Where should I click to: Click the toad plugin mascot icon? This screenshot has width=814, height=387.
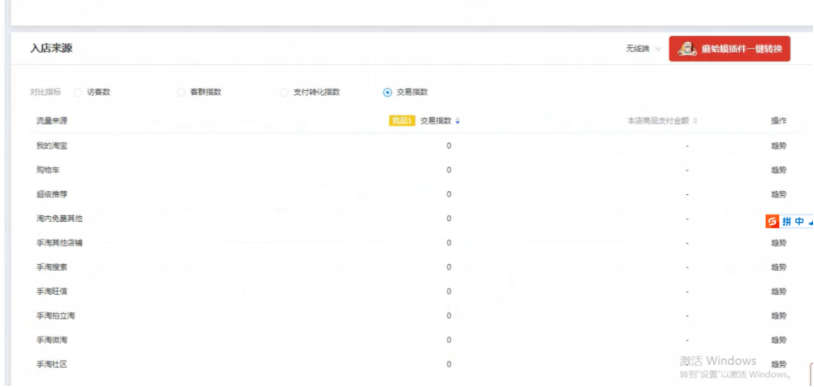coord(687,49)
